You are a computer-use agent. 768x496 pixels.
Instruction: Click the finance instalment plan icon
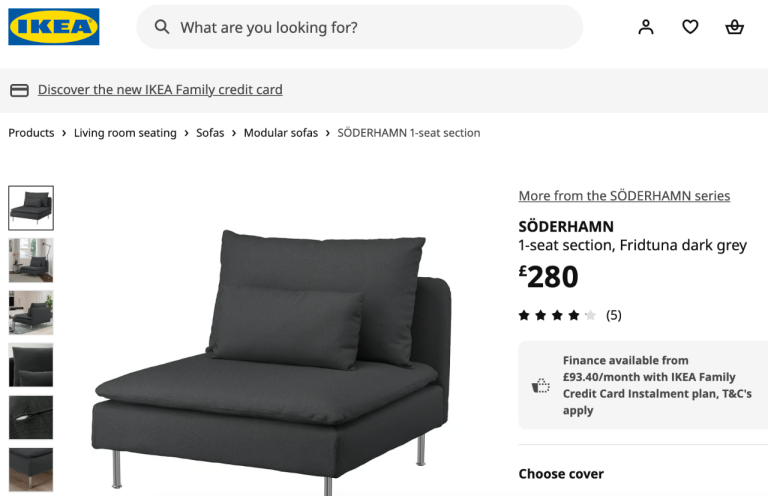[540, 385]
